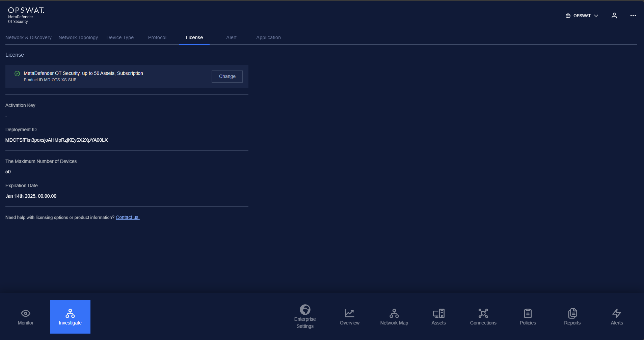Open Reports
The height and width of the screenshot is (340, 644).
click(572, 317)
